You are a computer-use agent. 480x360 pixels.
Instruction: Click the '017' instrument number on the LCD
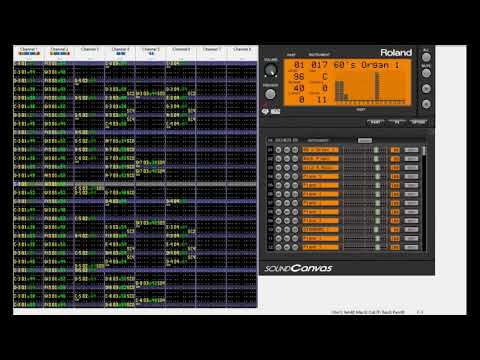319,65
